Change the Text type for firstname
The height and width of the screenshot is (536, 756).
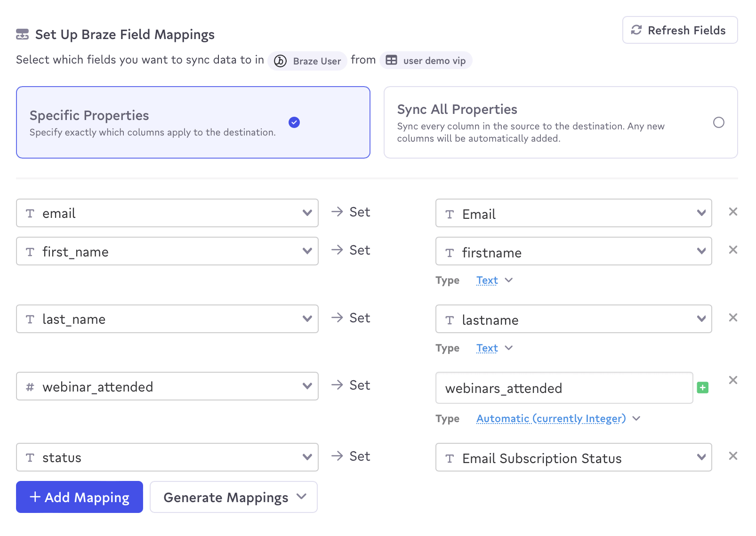click(493, 280)
